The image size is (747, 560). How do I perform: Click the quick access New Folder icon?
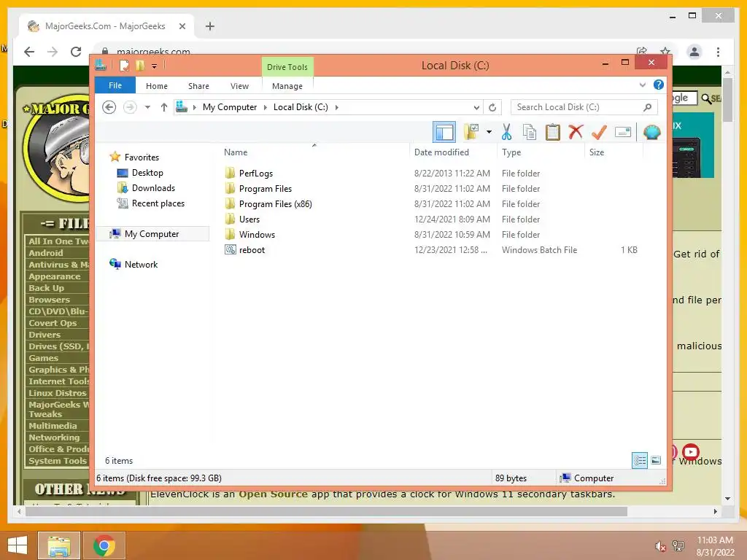coord(140,66)
